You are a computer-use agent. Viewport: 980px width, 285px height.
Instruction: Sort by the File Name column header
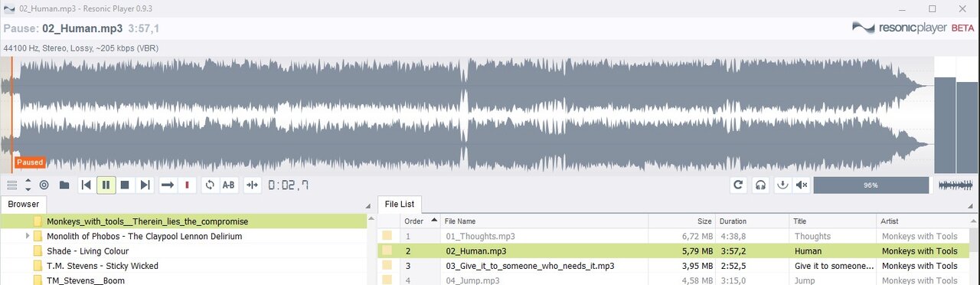tap(544, 221)
